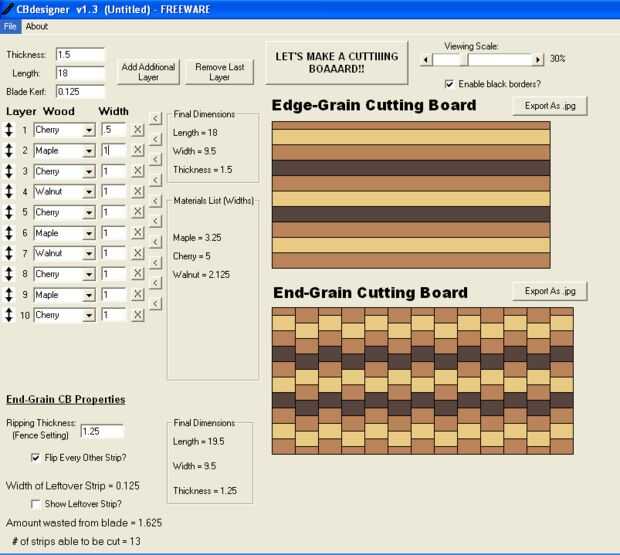Click the Ripping Thickness input field

(x=102, y=431)
